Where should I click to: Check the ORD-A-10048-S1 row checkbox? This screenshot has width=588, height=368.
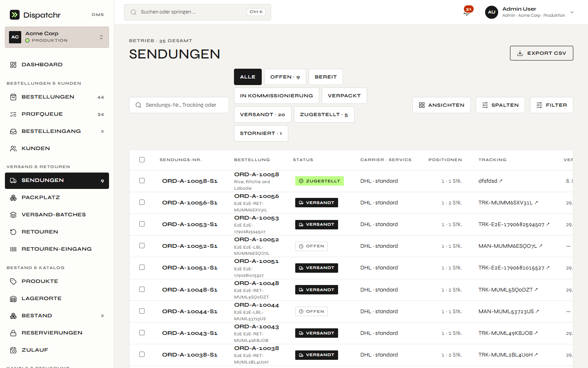click(142, 289)
